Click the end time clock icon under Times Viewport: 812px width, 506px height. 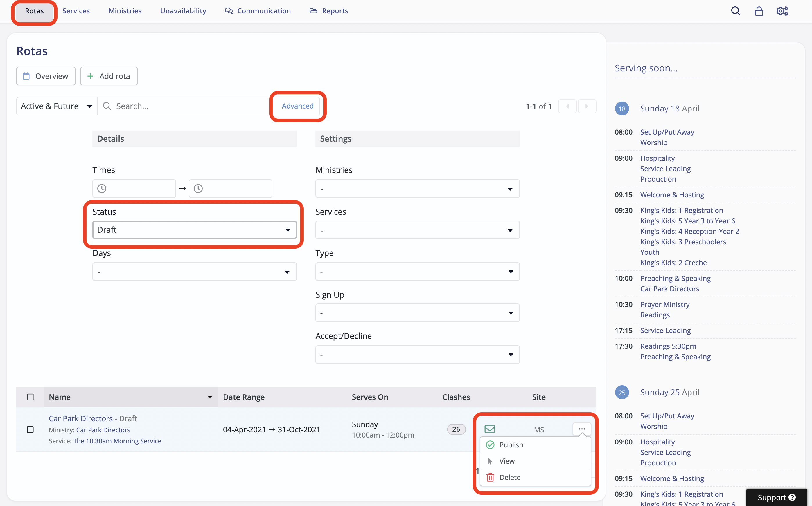(x=198, y=188)
